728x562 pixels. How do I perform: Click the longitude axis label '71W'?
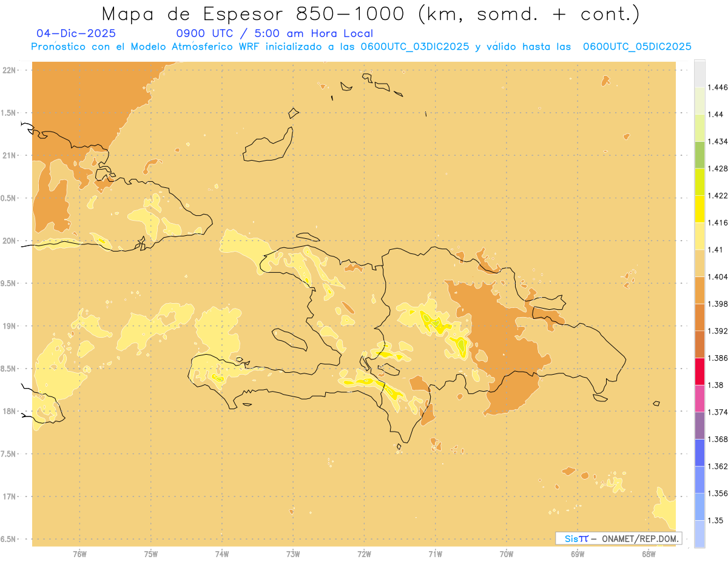pos(435,554)
